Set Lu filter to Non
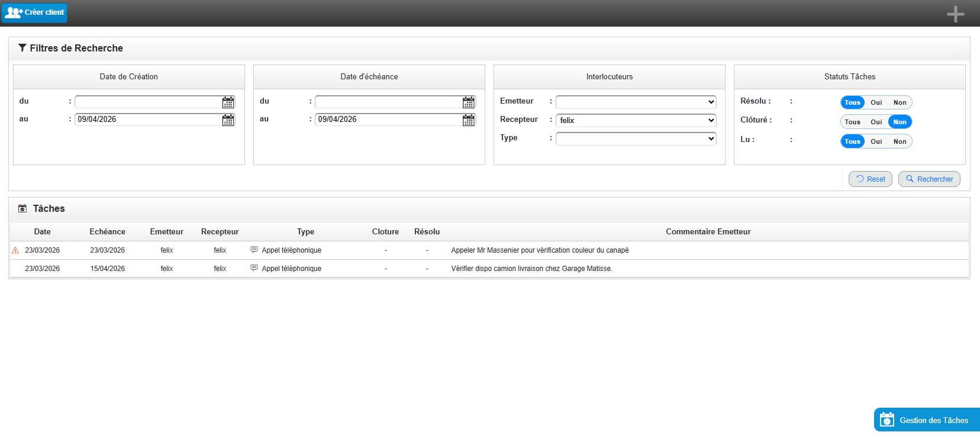 coord(900,141)
